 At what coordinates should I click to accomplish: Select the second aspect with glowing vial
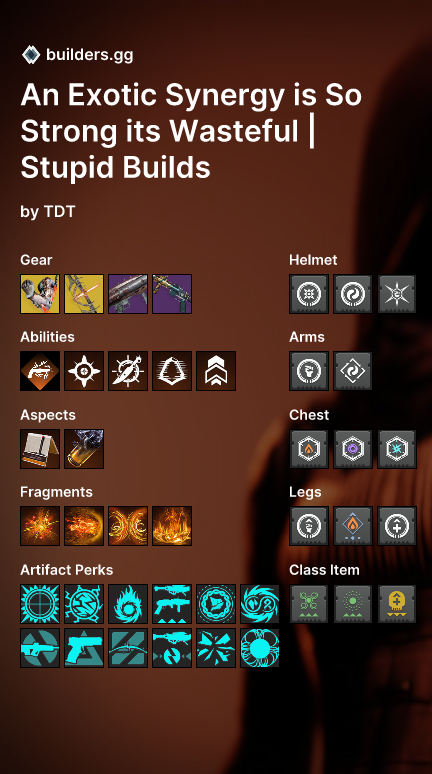84,449
